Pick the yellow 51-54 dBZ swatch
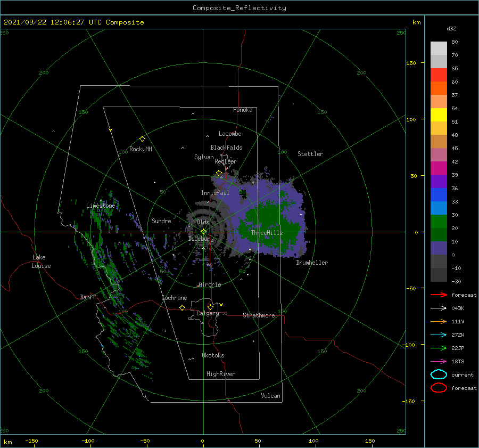This screenshot has width=479, height=448. pos(439,115)
